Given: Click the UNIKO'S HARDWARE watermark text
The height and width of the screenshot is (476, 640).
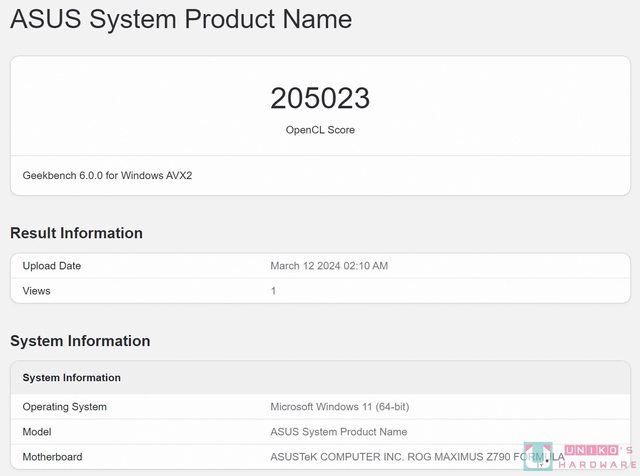Looking at the screenshot, I should (x=595, y=456).
